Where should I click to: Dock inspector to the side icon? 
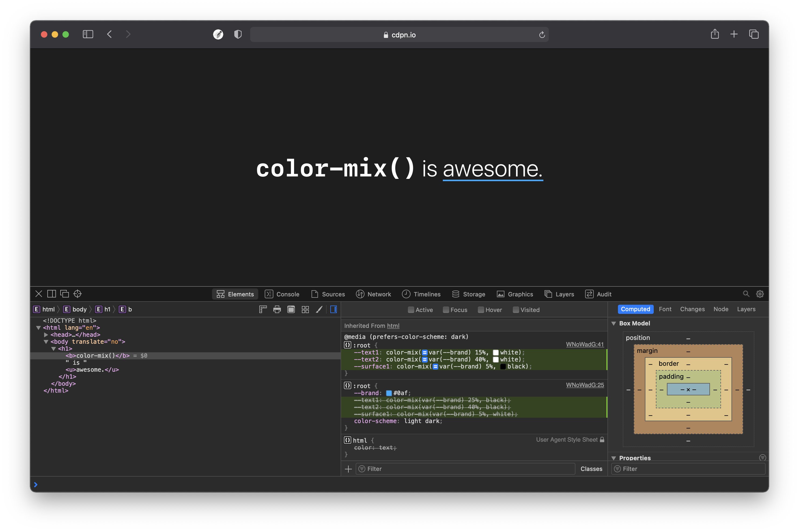(52, 294)
